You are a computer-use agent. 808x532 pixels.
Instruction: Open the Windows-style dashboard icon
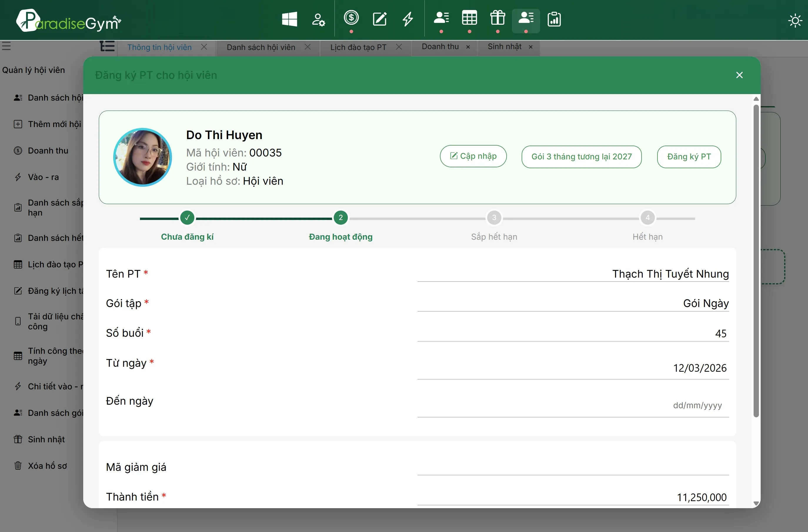[x=289, y=19]
